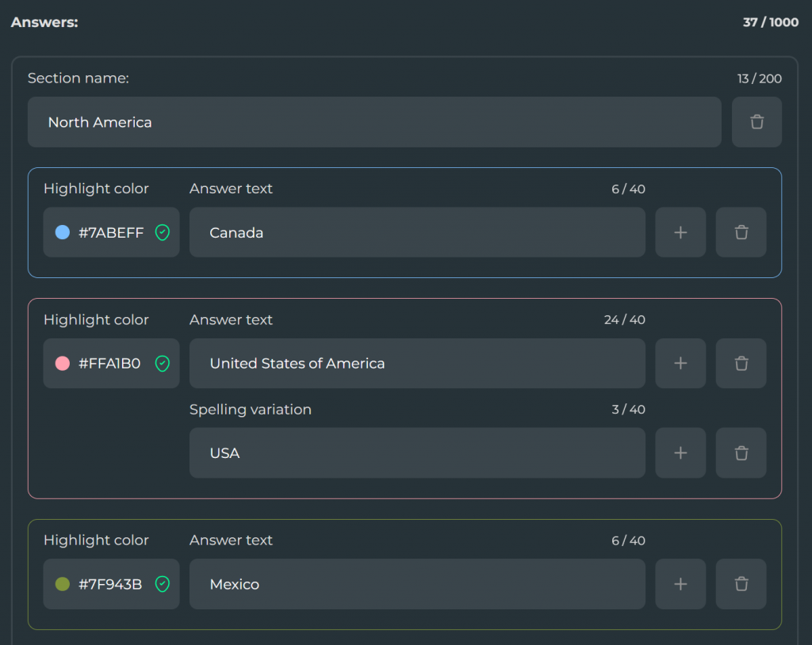Edit the Mexico answer text field
Screen dimensions: 812x645
(416, 584)
